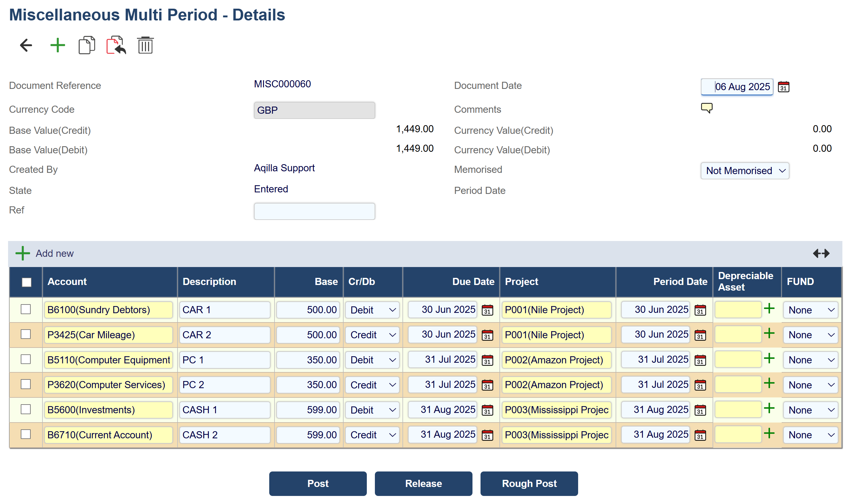Click the Post button
Viewport: 852px width, 504px height.
point(318,483)
